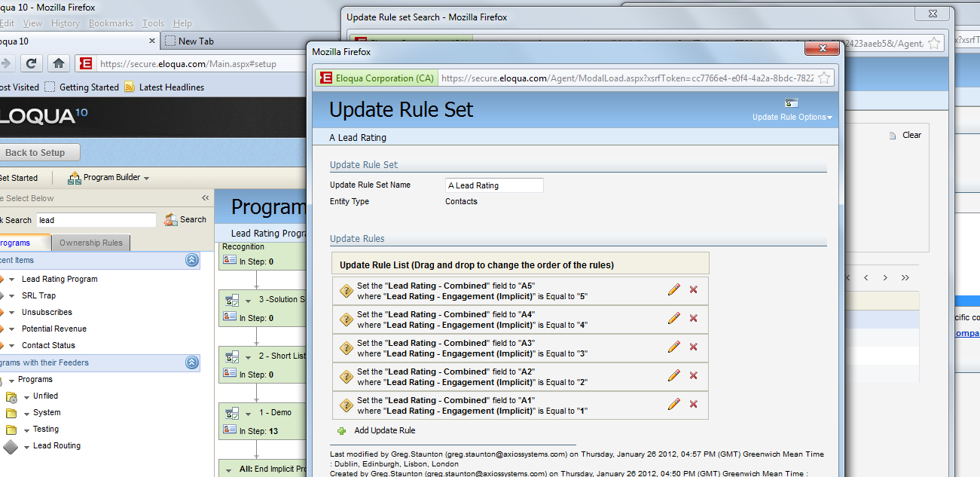Open the Program Builder dropdown menu
The height and width of the screenshot is (477, 980).
click(x=146, y=179)
